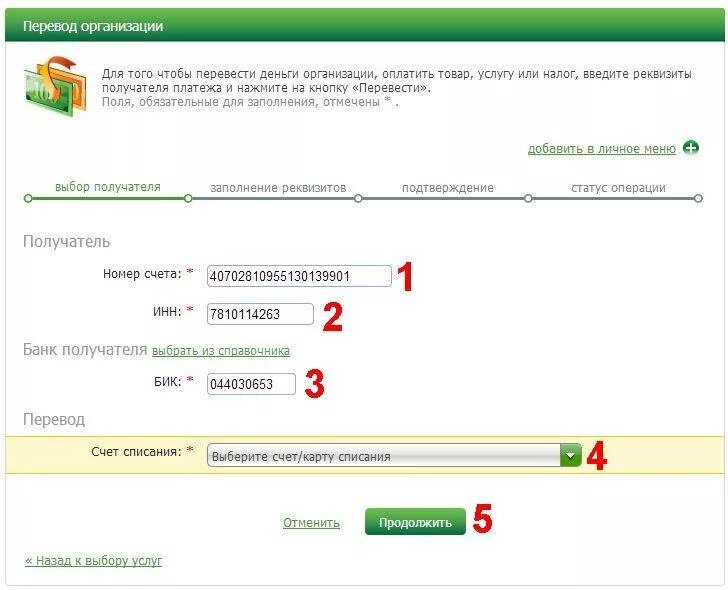Click the 'Перевод' section heading
Screen dimensions: 728x590
click(54, 420)
